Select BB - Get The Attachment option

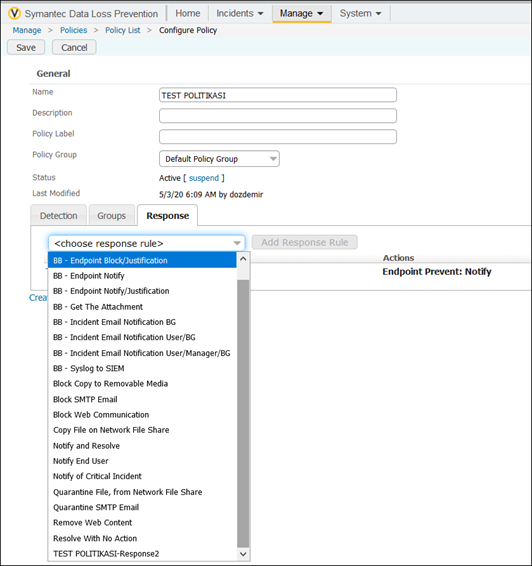point(142,307)
